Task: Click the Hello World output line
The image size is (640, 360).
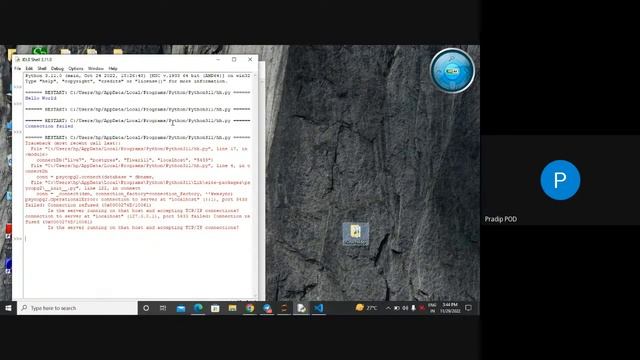Action: point(41,98)
